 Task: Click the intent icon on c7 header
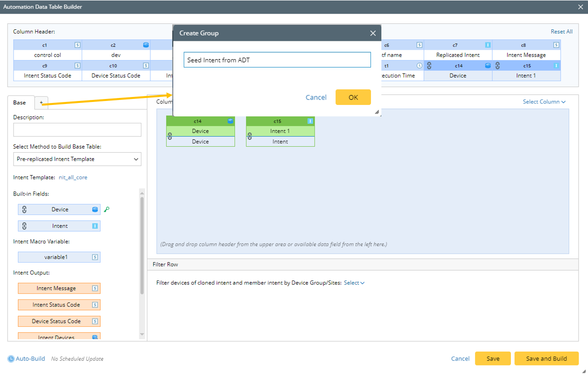pyautogui.click(x=487, y=45)
